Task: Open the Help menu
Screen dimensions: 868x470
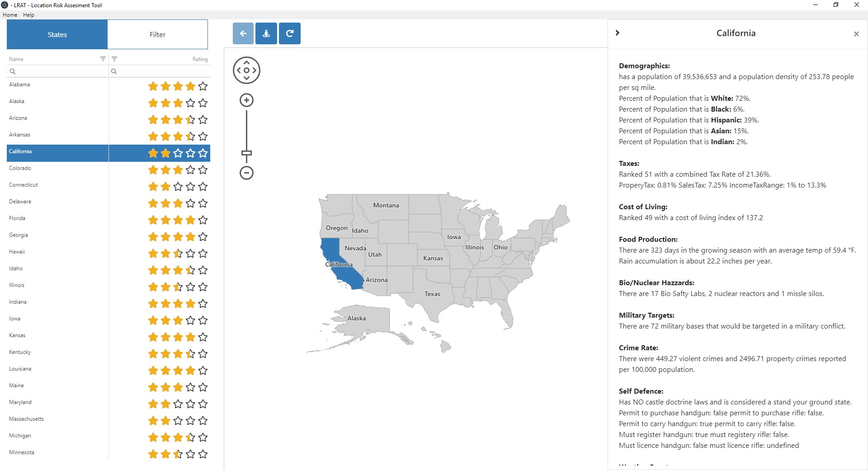Action: [x=28, y=15]
